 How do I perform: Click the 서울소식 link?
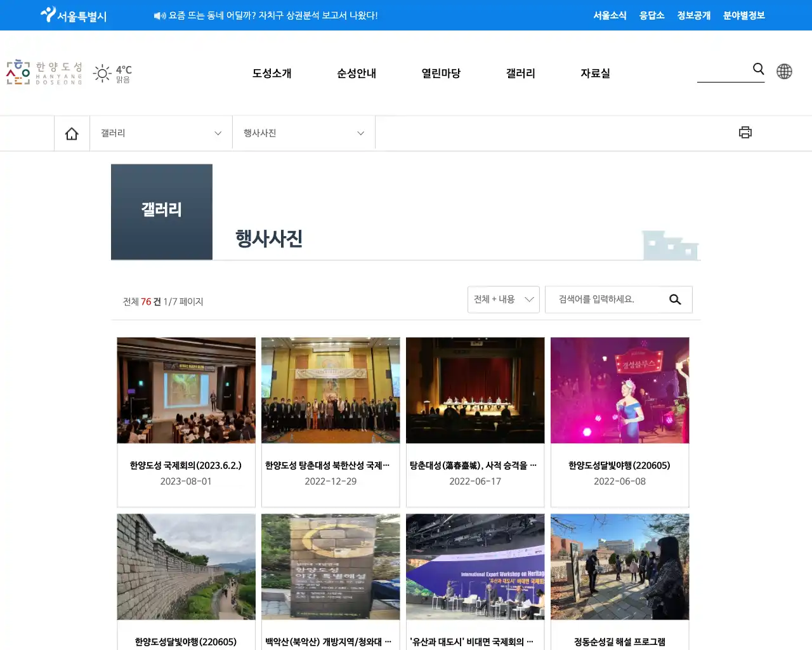(610, 15)
